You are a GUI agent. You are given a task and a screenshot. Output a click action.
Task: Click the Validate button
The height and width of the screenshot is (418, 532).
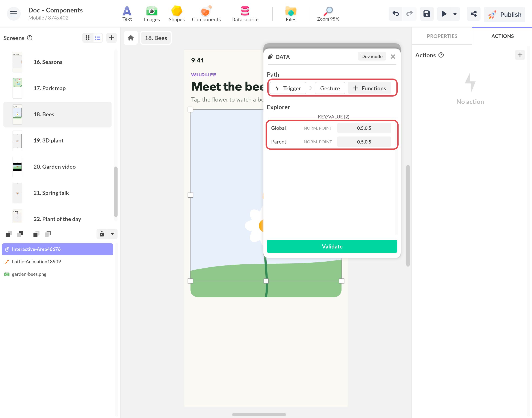(x=332, y=246)
